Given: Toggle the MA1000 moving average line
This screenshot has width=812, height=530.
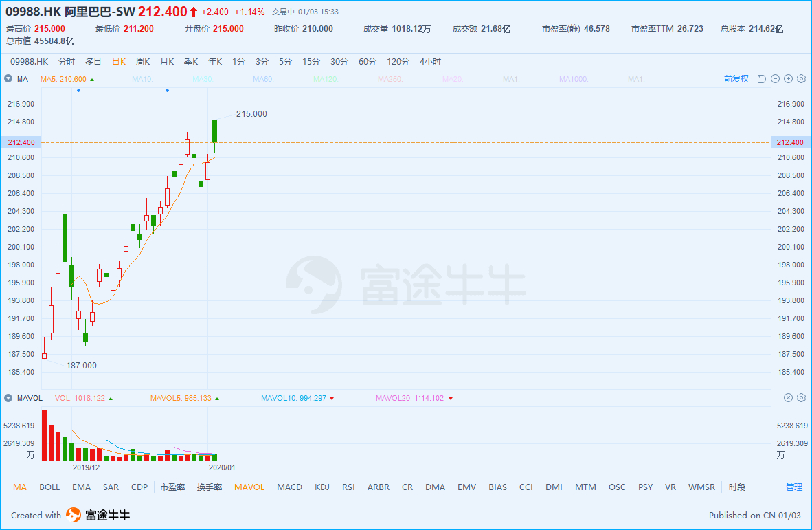Looking at the screenshot, I should tap(574, 79).
